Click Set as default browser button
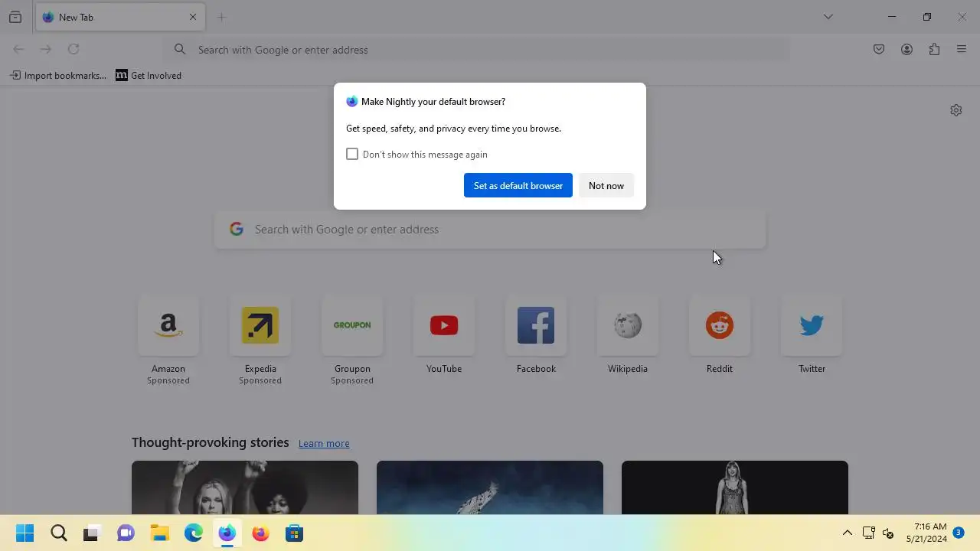Image resolution: width=980 pixels, height=551 pixels. pos(518,185)
